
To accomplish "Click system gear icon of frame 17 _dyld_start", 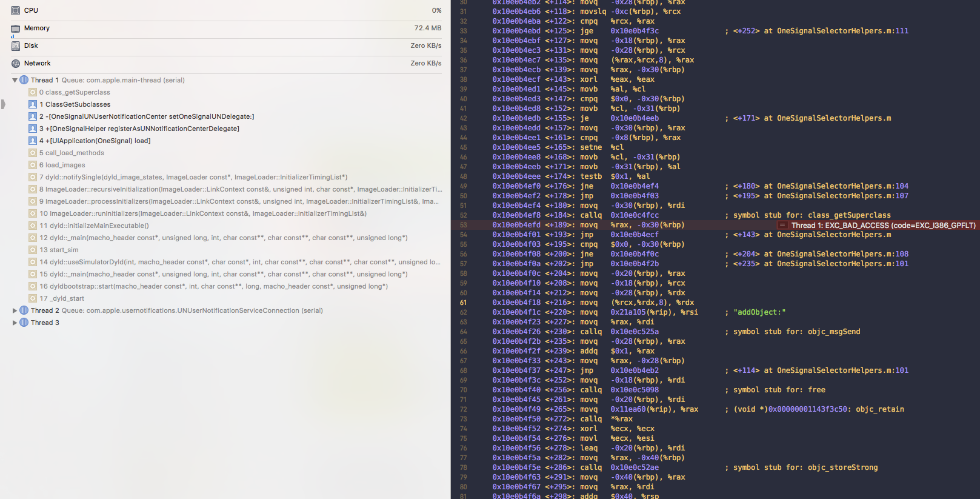I will click(33, 298).
